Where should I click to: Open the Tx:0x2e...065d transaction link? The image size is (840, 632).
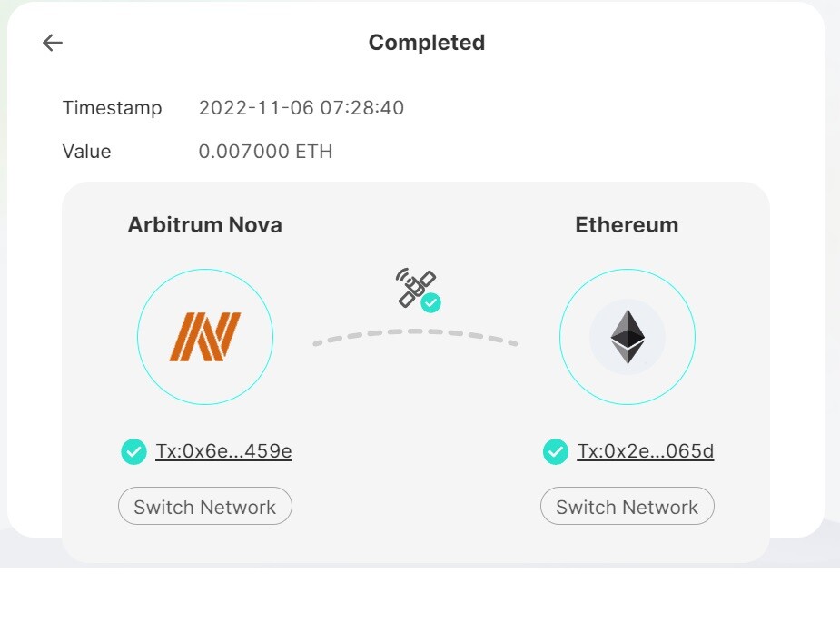coord(645,451)
